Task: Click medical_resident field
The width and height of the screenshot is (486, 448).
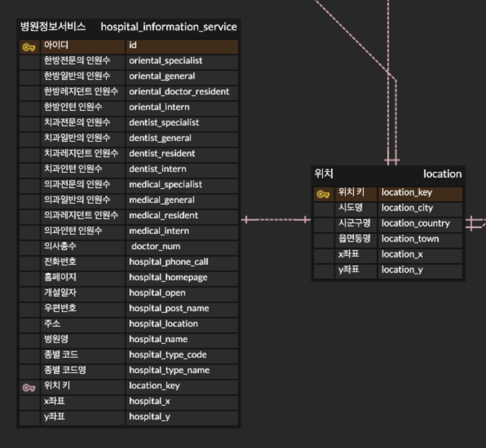Action: click(182, 217)
